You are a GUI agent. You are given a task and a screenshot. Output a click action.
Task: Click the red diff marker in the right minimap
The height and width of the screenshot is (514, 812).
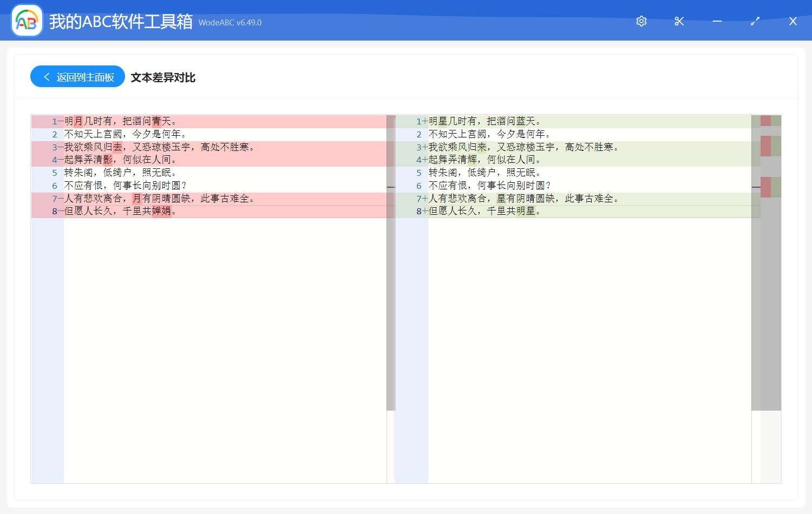[x=765, y=146]
